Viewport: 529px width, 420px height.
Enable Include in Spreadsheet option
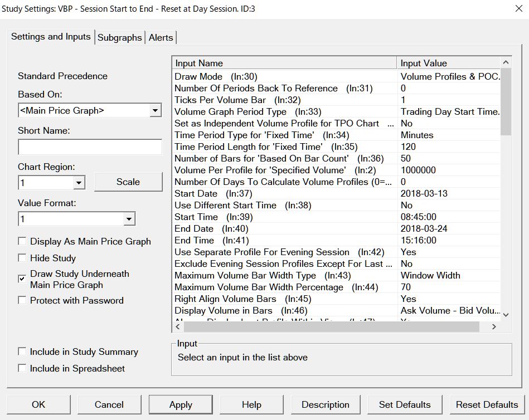pos(22,368)
